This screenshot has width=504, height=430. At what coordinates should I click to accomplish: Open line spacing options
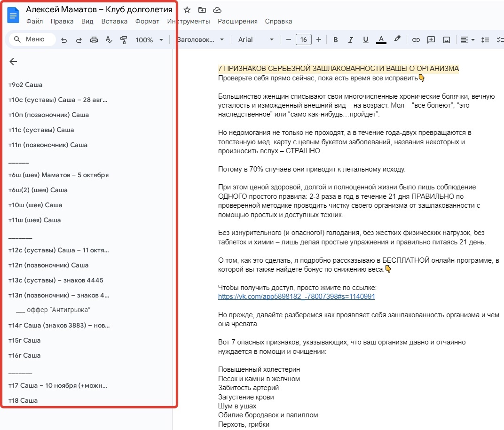click(485, 40)
